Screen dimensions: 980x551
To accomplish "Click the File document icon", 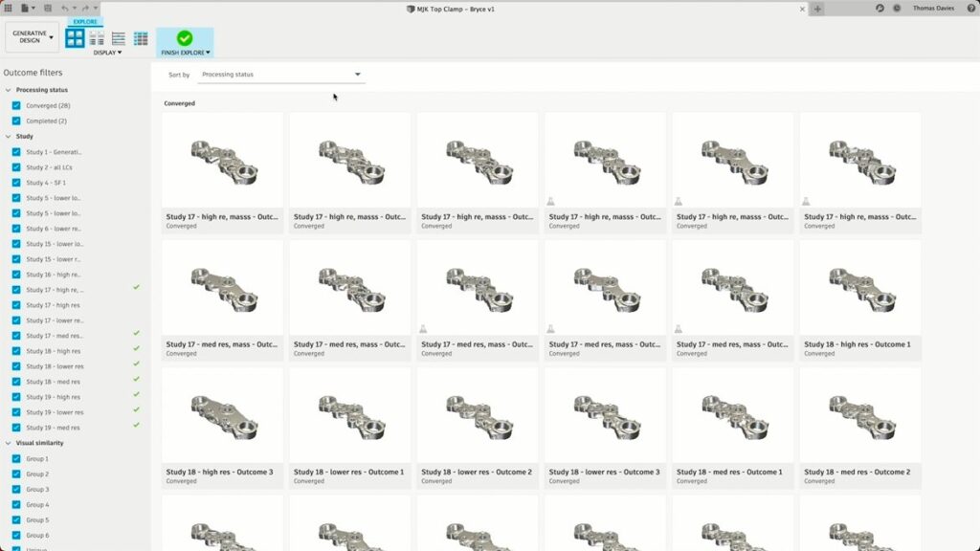I will tap(25, 8).
